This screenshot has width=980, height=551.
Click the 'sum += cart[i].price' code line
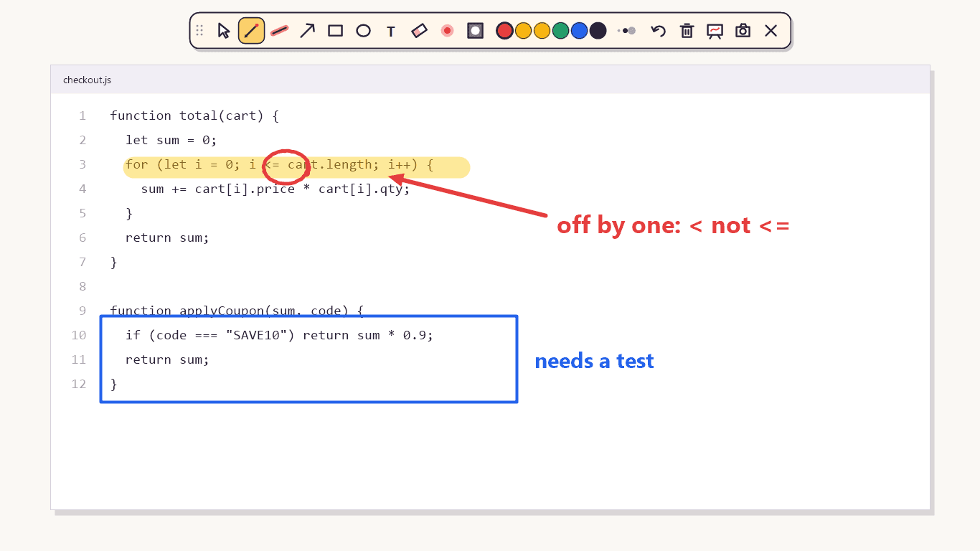[275, 189]
